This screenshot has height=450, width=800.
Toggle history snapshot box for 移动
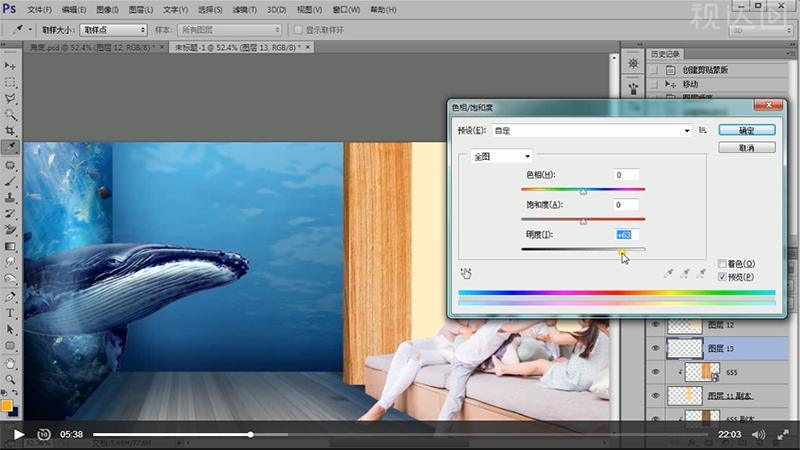tap(654, 84)
